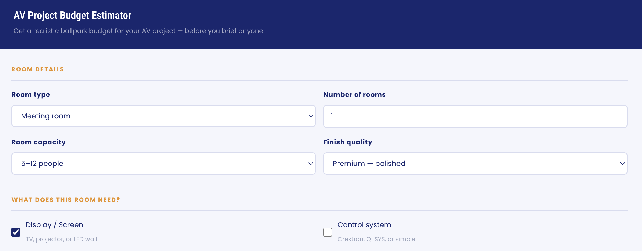Viewport: 644px width, 251px height.
Task: Click the "TV, projector, or LED wall" description
Action: [x=61, y=239]
